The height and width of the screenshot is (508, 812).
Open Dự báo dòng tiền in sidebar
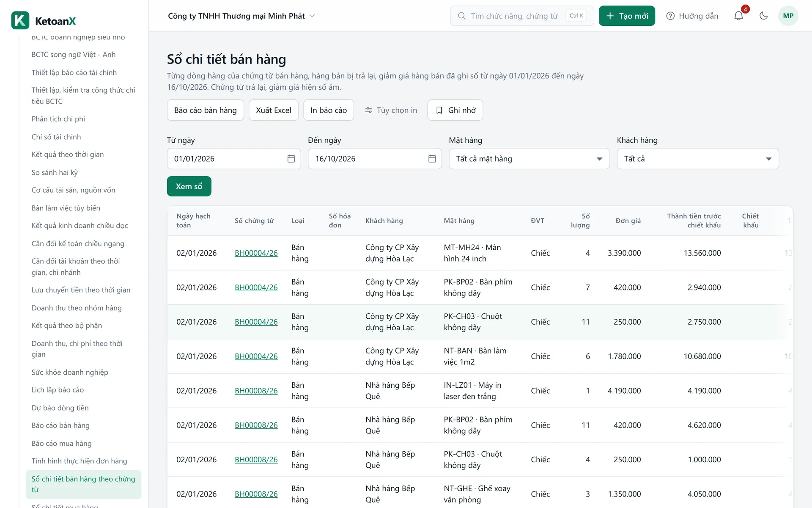tap(60, 408)
